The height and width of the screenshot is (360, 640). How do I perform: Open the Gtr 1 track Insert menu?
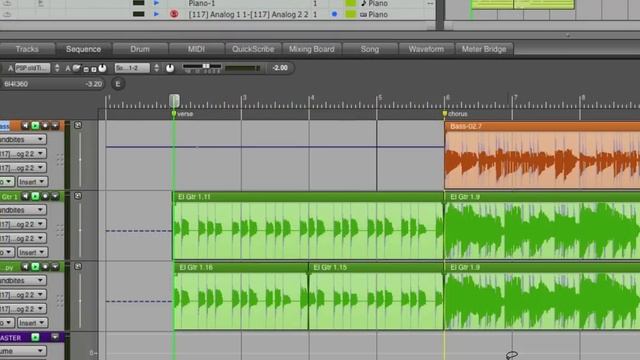click(32, 252)
